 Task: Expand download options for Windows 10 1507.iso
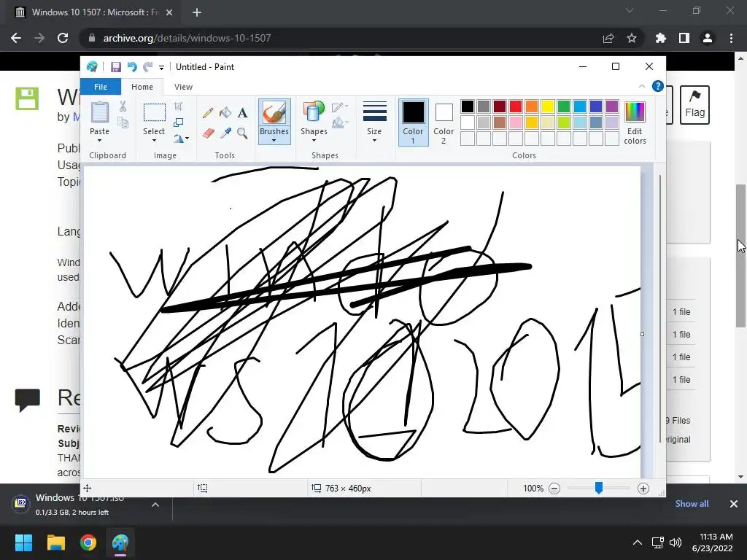155,505
